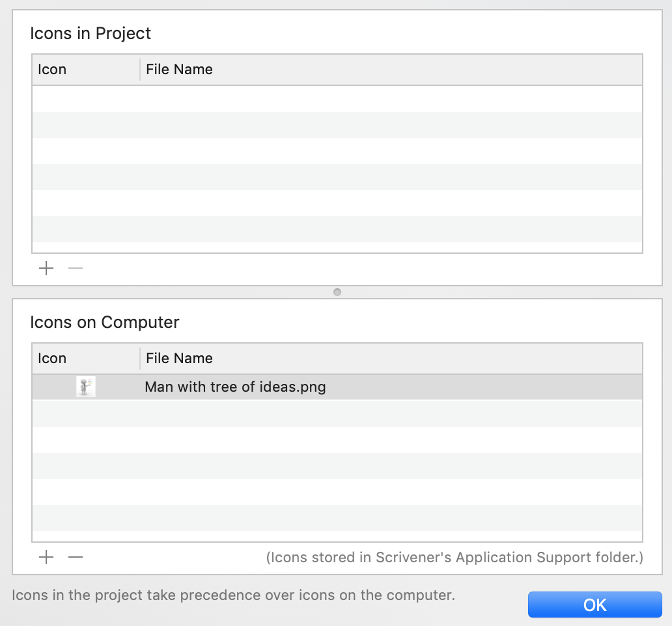Click the Icons on Computer heading
672x626 pixels.
pos(105,322)
